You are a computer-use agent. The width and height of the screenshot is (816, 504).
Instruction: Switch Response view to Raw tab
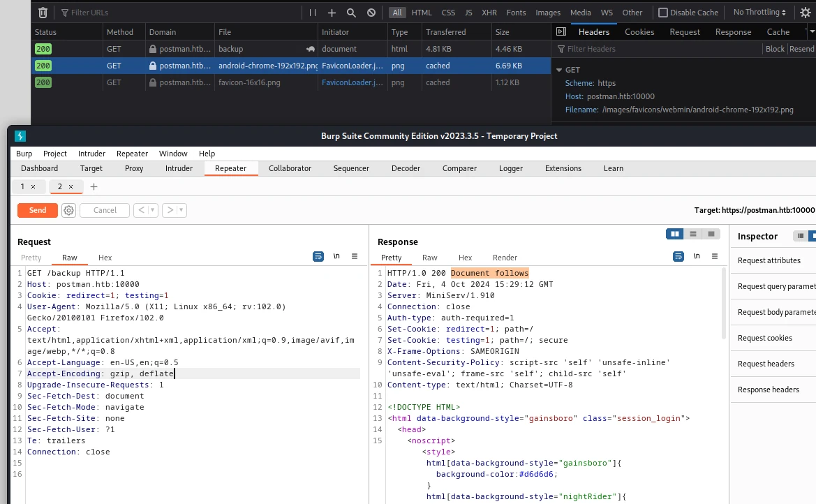[429, 258]
